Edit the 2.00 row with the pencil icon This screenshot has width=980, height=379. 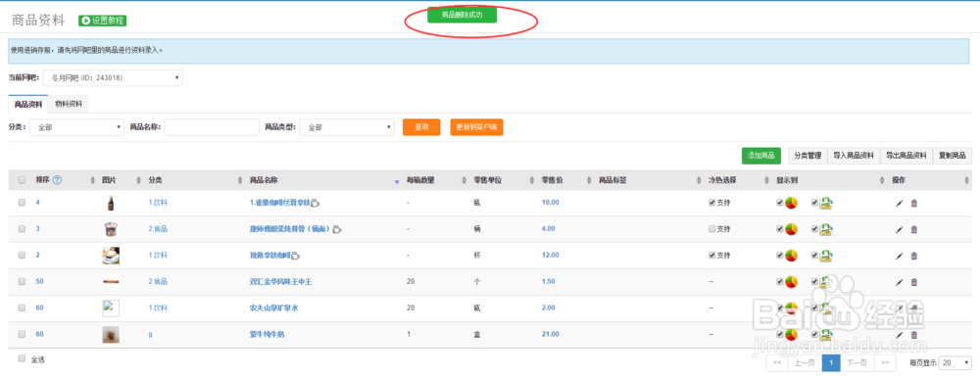(899, 308)
